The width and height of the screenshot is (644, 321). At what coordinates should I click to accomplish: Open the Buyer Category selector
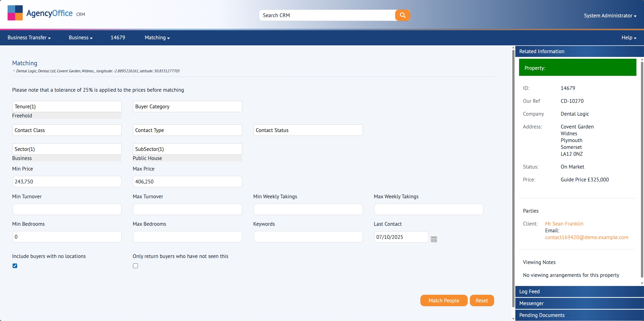(187, 106)
